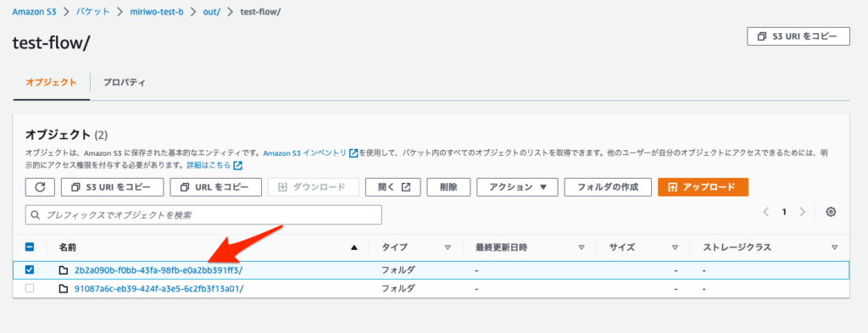Viewport: 868px width, 333px height.
Task: Open the アクション dropdown menu
Action: (x=516, y=187)
